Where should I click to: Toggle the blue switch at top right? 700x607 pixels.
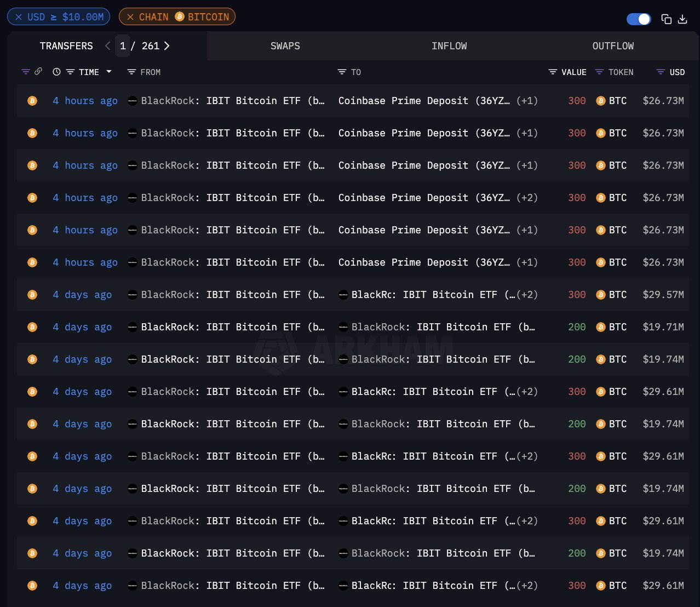pyautogui.click(x=639, y=19)
